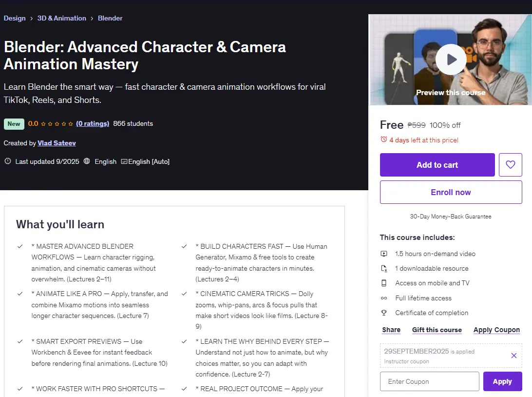Image resolution: width=532 pixels, height=397 pixels.
Task: Open the Design breadcrumb category
Action: [x=15, y=19]
